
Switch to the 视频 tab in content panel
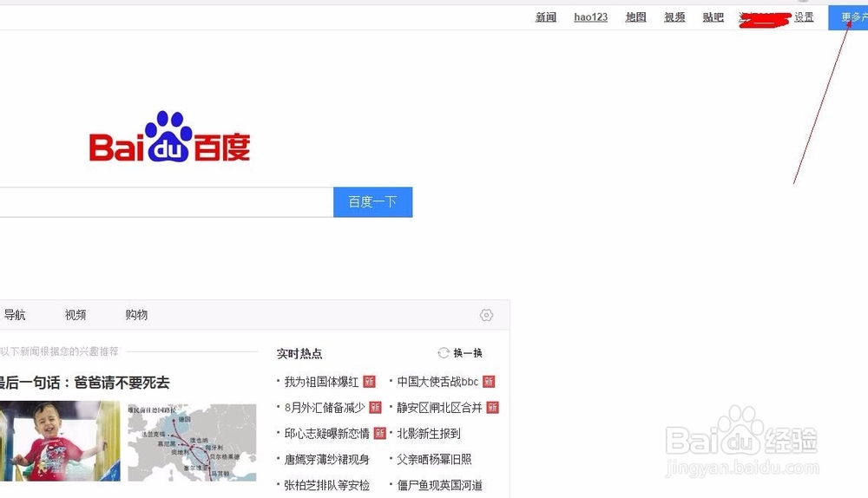[x=76, y=315]
